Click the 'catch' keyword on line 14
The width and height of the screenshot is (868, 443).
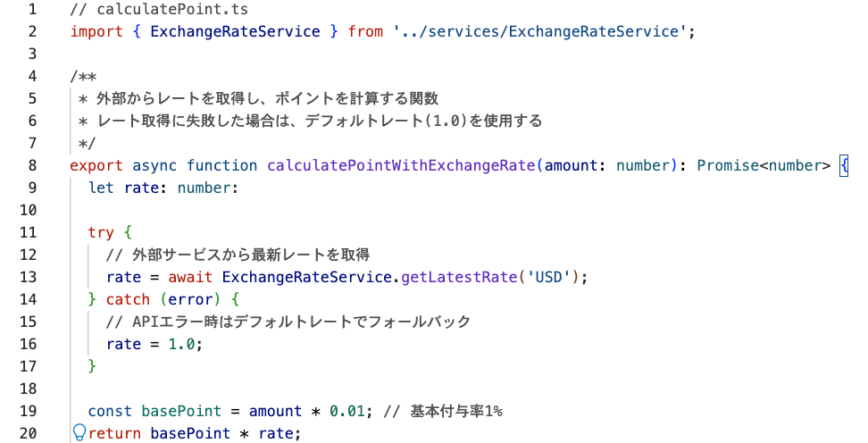coord(128,299)
